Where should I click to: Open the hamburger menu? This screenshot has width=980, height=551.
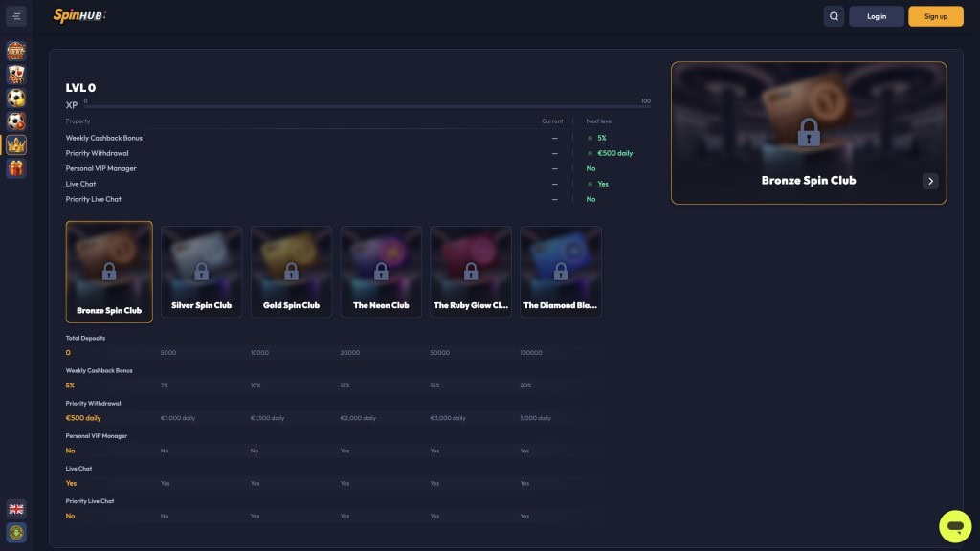[x=16, y=16]
